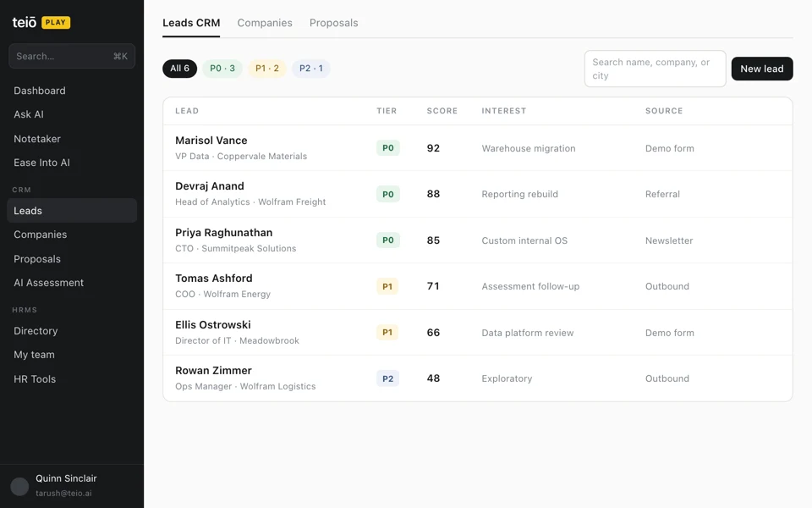Click the P1 tier badge for Tomas Ashford

coord(387,286)
